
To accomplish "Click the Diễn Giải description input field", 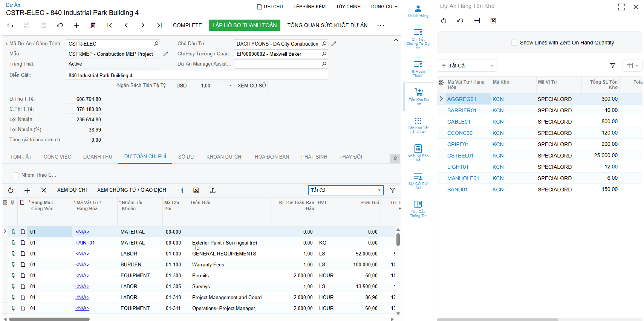I will [x=197, y=75].
